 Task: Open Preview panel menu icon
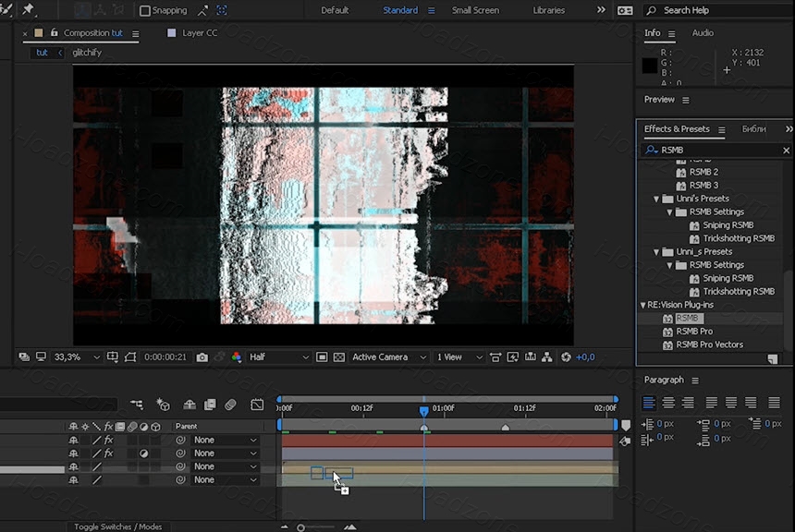[686, 101]
